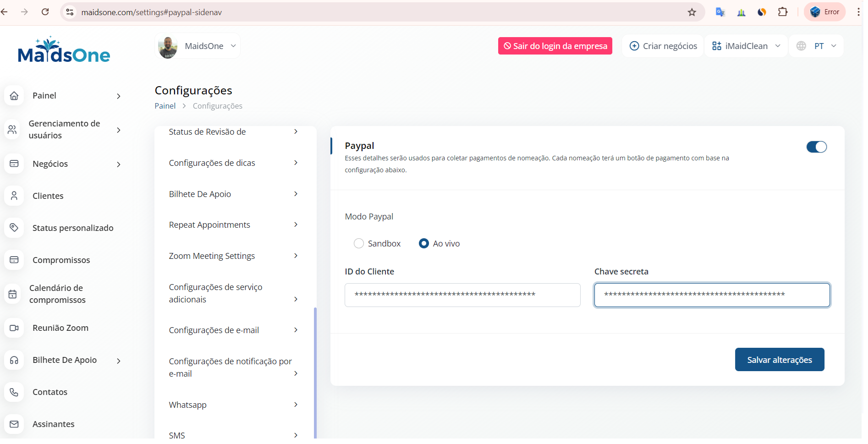
Task: Disable the Paypal toggle switch
Action: 816,147
